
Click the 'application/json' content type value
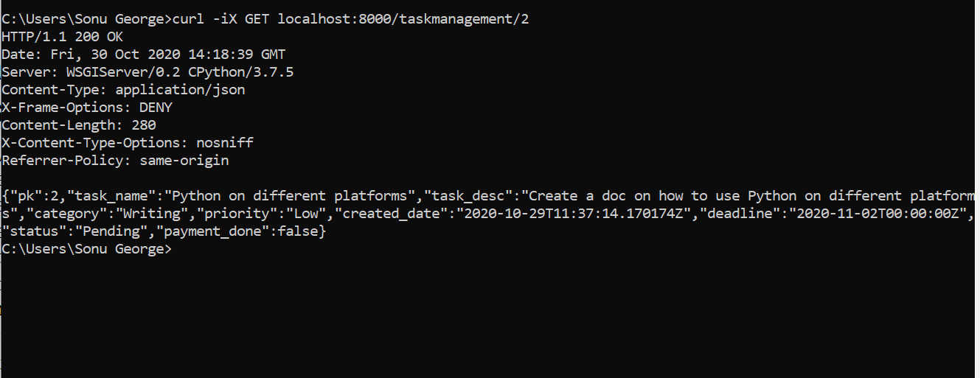pos(180,89)
